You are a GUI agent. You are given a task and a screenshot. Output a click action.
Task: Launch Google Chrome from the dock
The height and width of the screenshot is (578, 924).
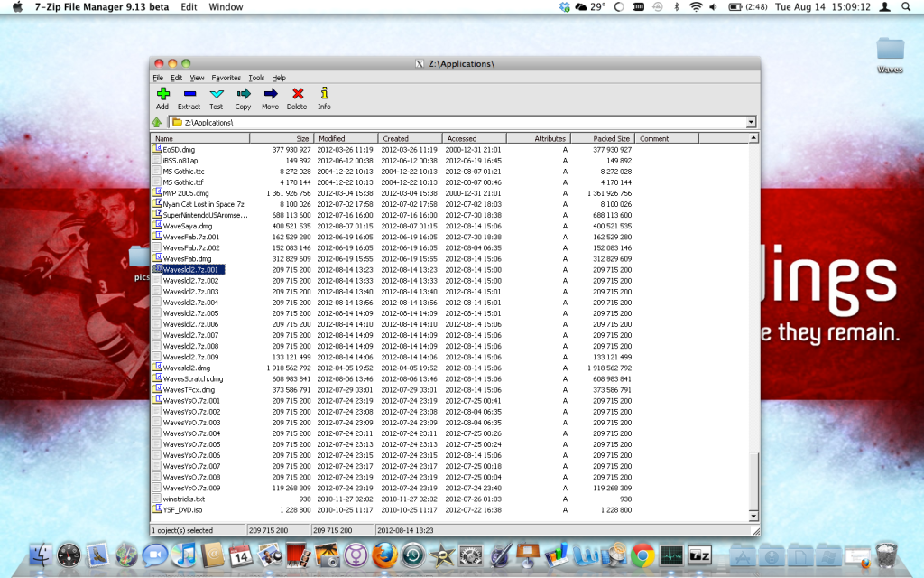[642, 555]
